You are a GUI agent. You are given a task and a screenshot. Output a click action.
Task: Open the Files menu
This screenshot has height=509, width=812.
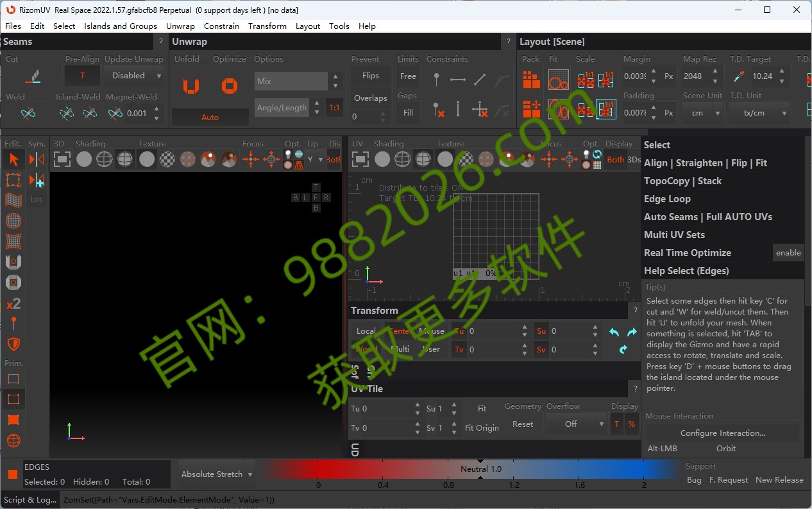(x=13, y=26)
